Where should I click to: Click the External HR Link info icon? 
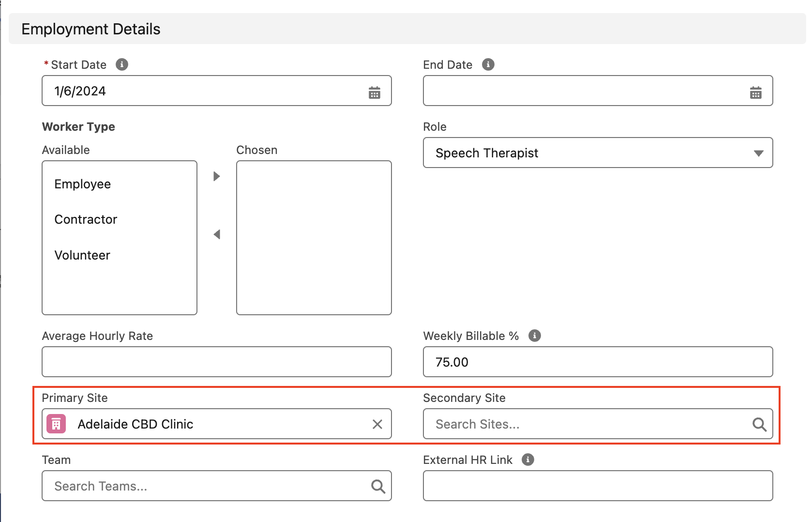pyautogui.click(x=528, y=460)
